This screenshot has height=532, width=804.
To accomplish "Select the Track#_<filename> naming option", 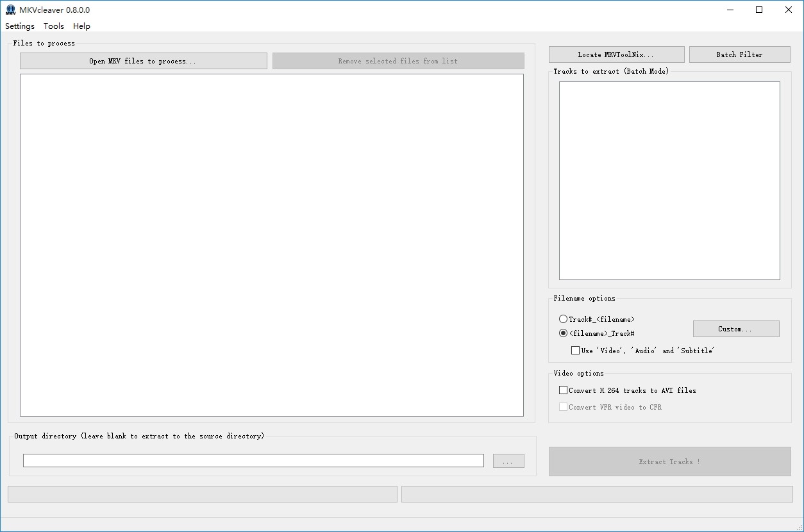I will 563,319.
